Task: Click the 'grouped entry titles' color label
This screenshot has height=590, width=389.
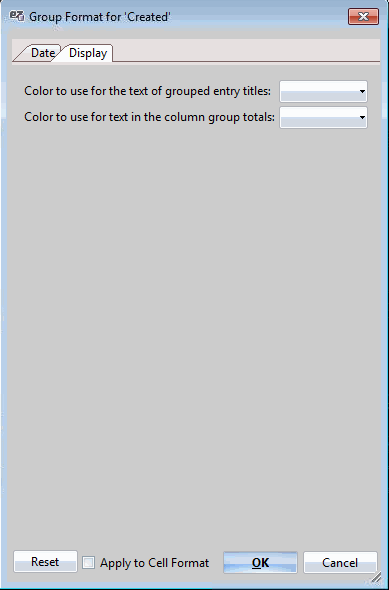Action: click(x=147, y=91)
